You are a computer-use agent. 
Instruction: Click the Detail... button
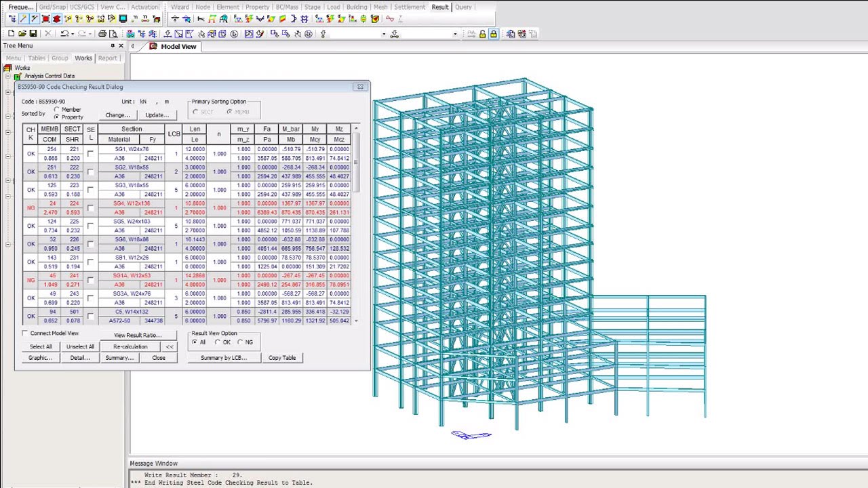point(80,358)
